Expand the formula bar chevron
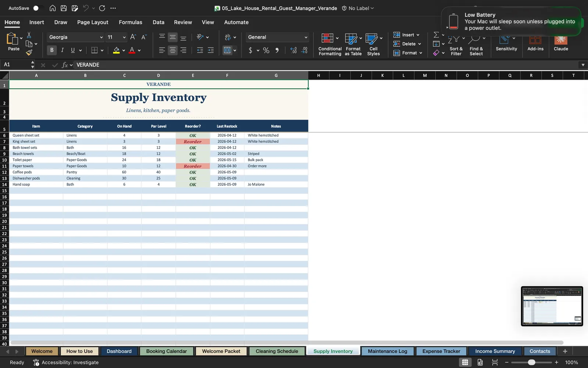This screenshot has height=368, width=588. 583,65
